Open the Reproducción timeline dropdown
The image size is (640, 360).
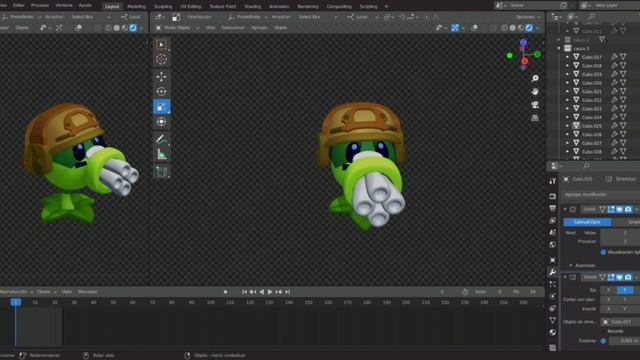coord(16,292)
